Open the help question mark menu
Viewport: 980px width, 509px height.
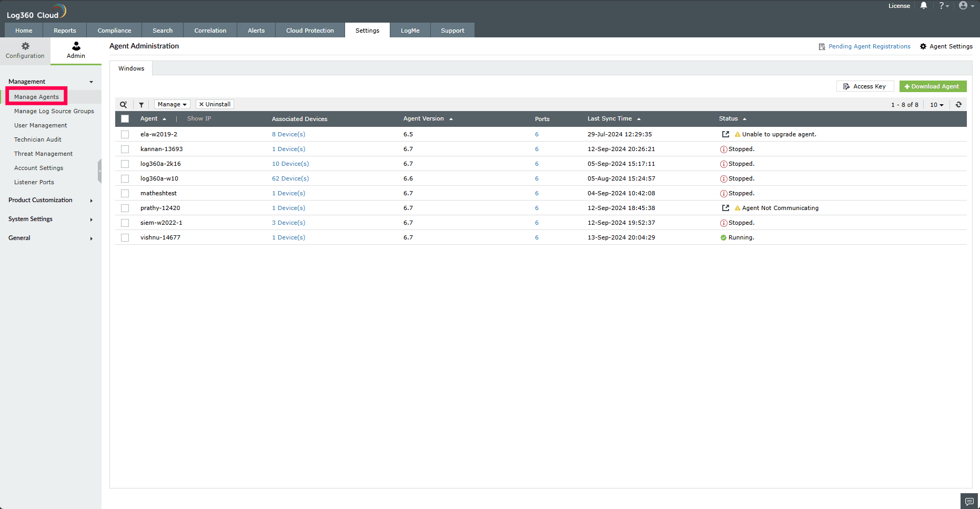944,6
